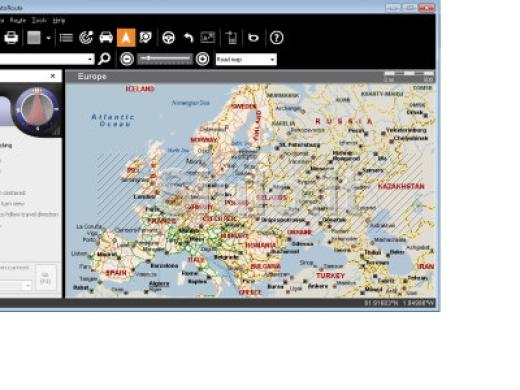This screenshot has height=390, width=520.
Task: Open the Help menu
Action: (x=59, y=20)
